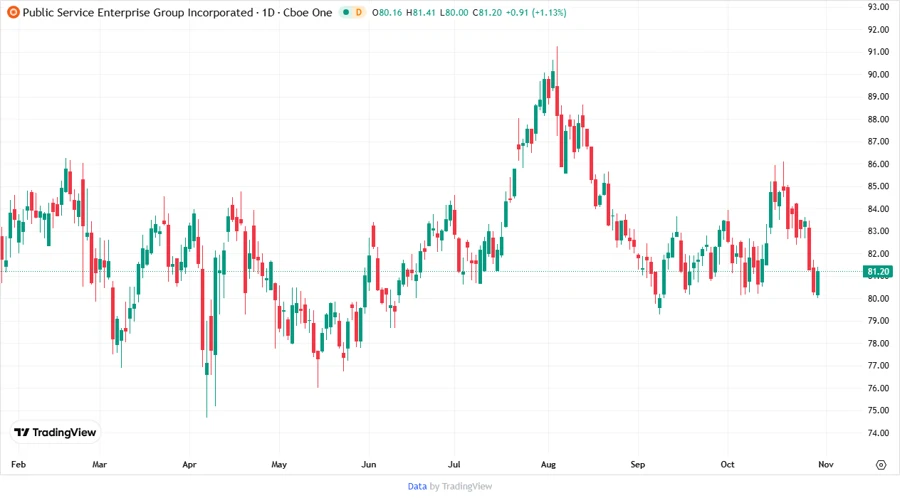The image size is (900, 498).
Task: Click the Feb label on time axis
Action: pos(18,464)
